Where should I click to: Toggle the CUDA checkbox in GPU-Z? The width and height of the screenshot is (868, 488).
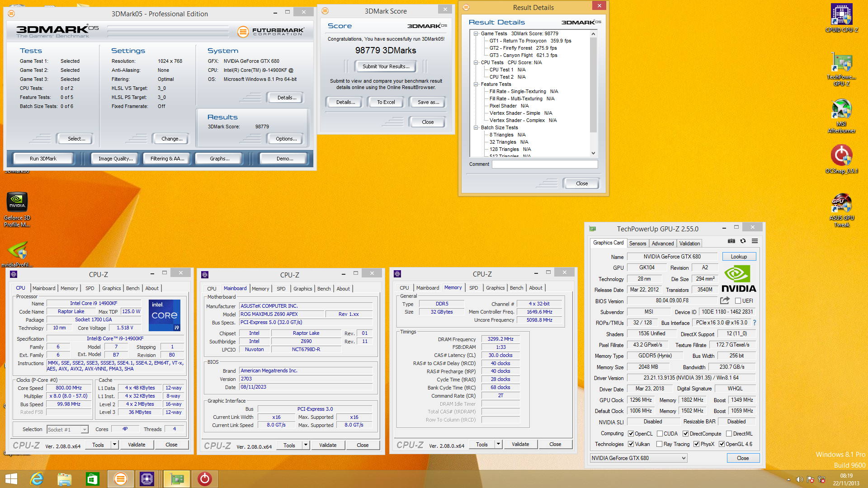(x=660, y=434)
